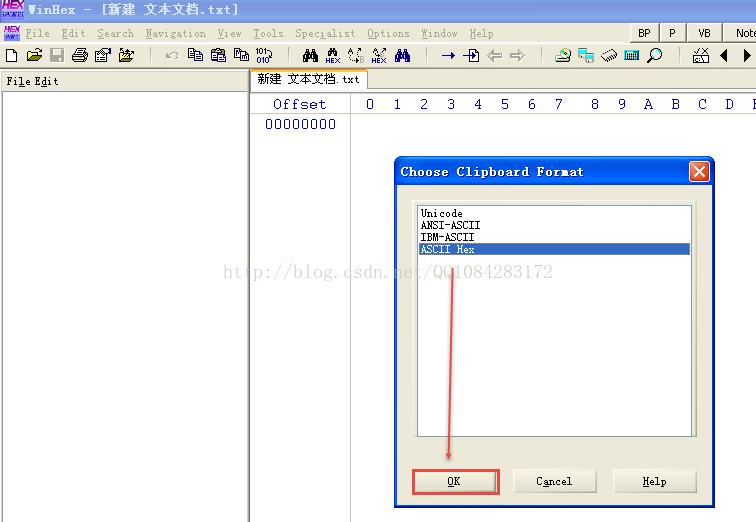Click Edit in the left panel header

click(46, 81)
